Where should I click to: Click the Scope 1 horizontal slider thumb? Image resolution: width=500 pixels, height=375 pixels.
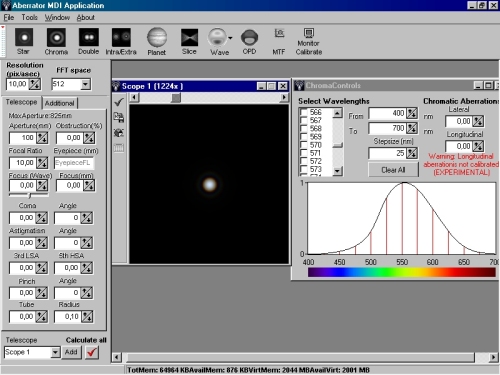(x=176, y=97)
